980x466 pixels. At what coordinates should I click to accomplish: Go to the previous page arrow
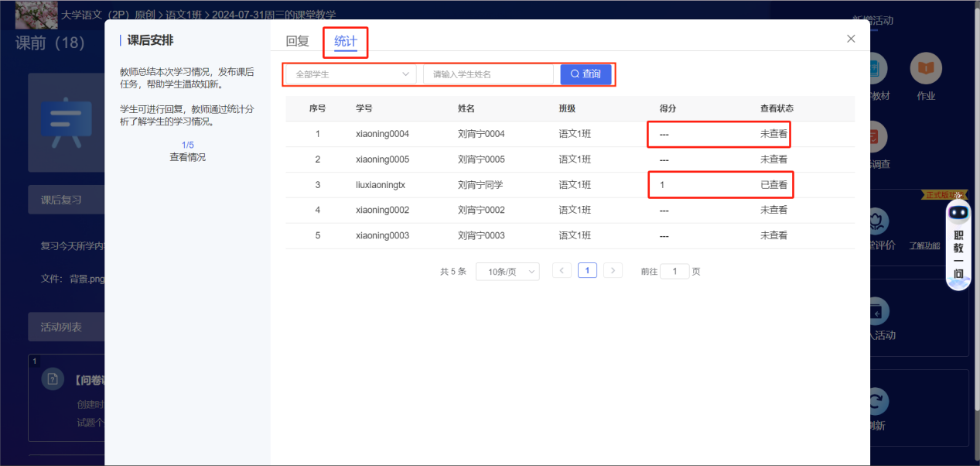click(562, 271)
